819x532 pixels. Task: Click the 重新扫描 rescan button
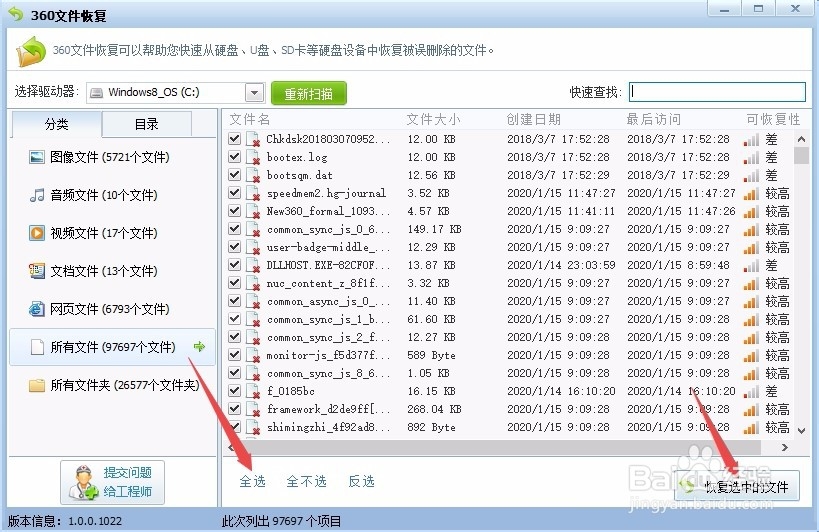pos(308,93)
